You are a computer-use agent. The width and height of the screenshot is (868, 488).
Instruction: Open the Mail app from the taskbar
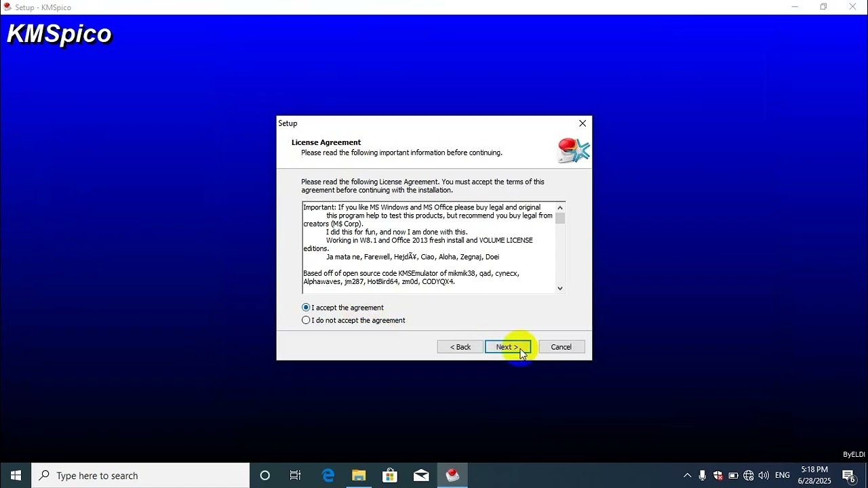[x=421, y=476]
